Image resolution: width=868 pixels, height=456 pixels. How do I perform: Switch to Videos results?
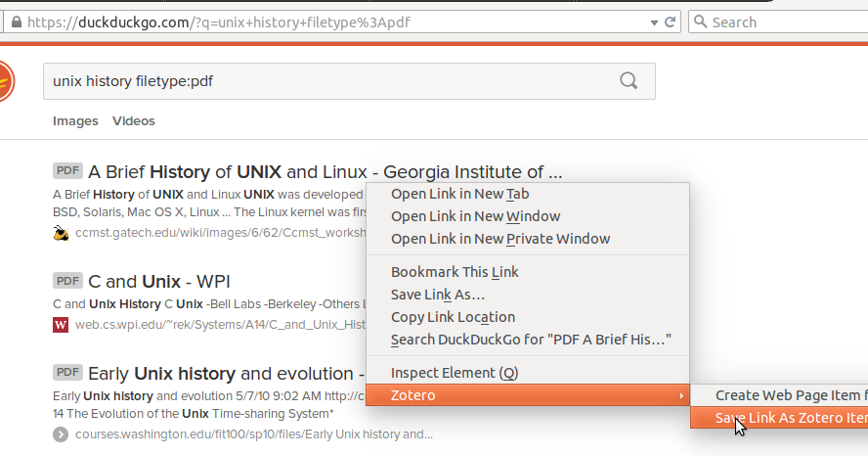point(134,121)
